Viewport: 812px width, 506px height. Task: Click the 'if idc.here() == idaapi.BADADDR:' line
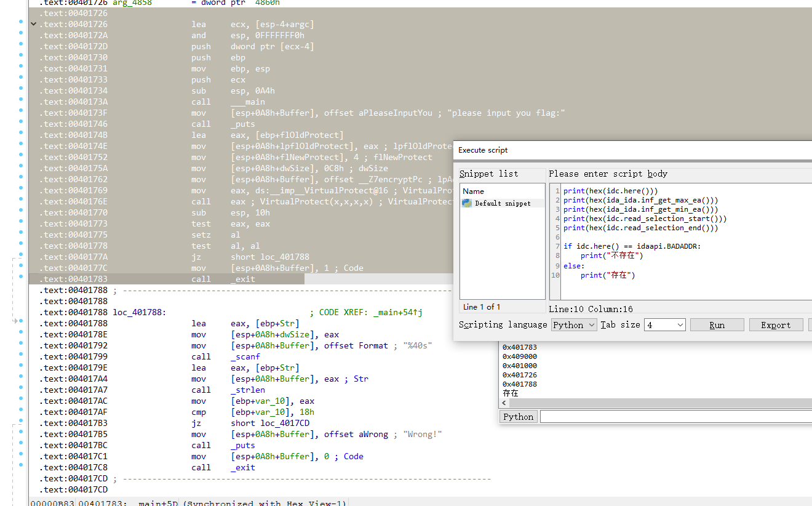632,246
